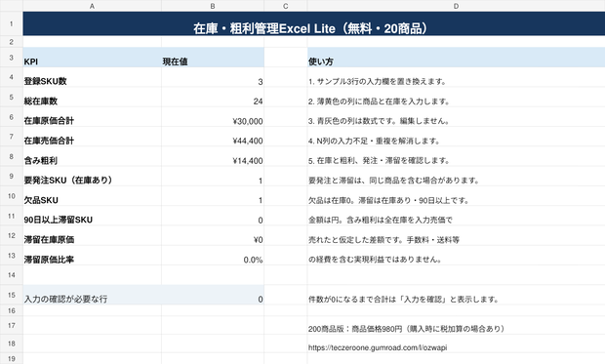Viewport: 605px width, 364px height.
Task: Select cell '入力の確認が必要な行'
Action: click(92, 295)
